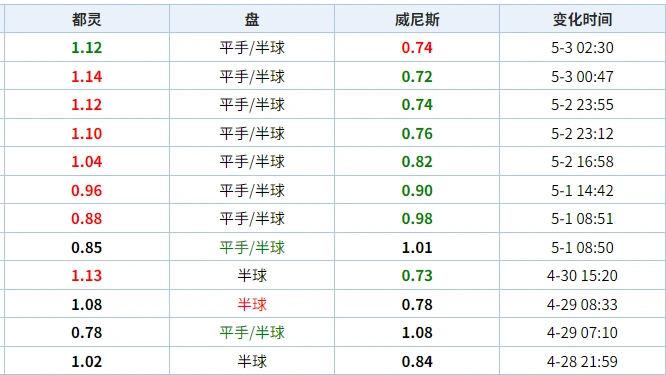The image size is (666, 375).
Task: Click the red 都灵 value 0.96
Action: (x=87, y=190)
